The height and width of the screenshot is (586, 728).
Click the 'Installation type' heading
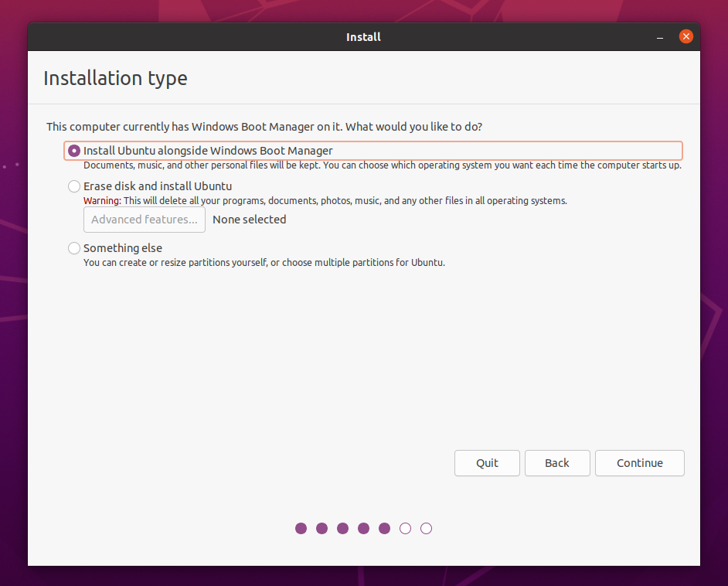pyautogui.click(x=115, y=78)
